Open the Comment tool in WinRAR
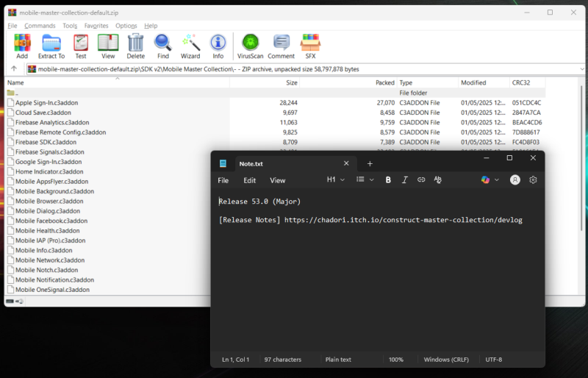 click(282, 46)
